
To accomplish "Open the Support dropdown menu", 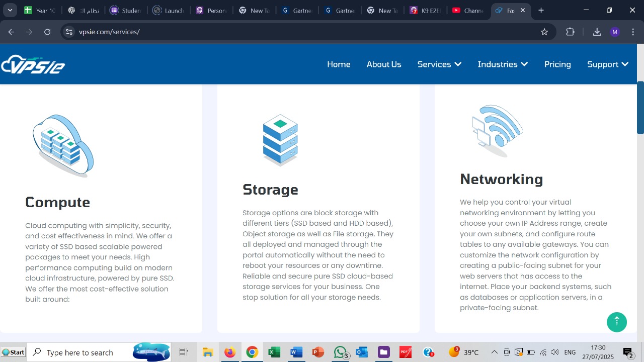I will [x=608, y=64].
